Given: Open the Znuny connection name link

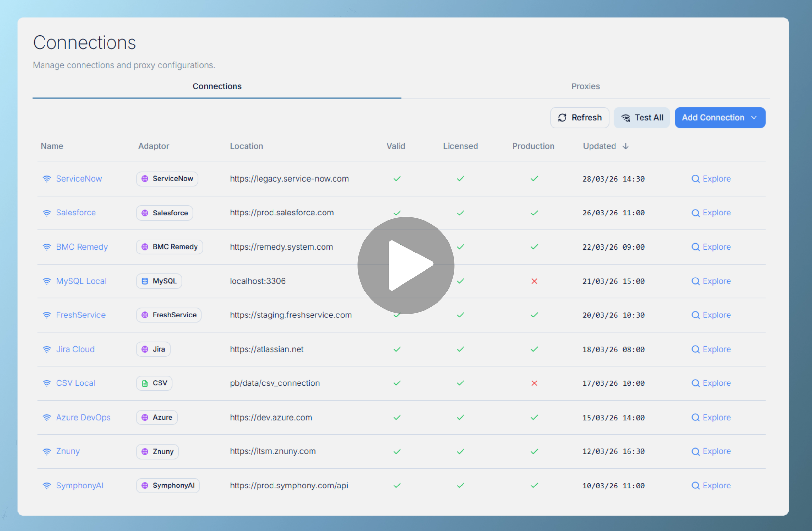Looking at the screenshot, I should 68,451.
